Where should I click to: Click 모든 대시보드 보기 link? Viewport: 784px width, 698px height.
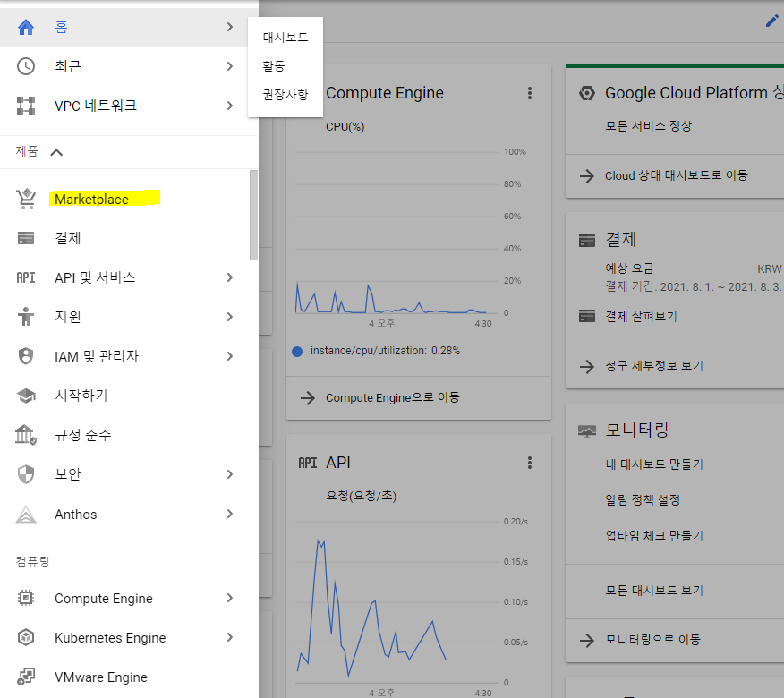tap(654, 591)
